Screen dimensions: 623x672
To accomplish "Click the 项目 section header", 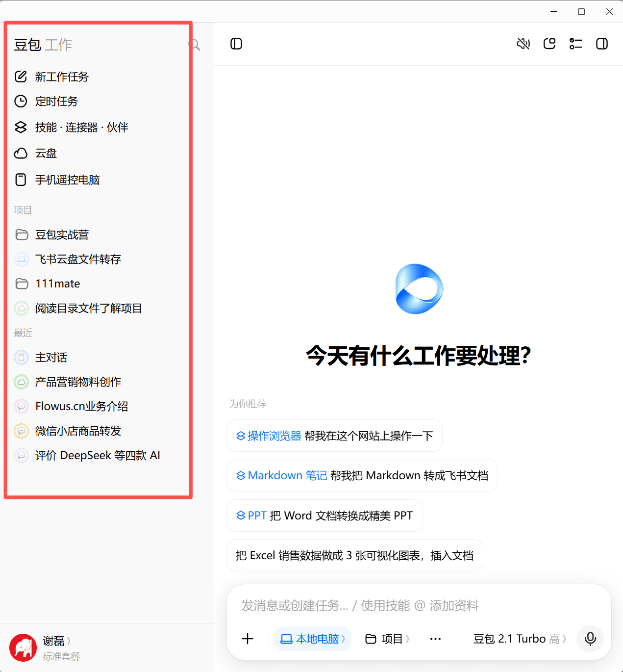I will tap(23, 210).
